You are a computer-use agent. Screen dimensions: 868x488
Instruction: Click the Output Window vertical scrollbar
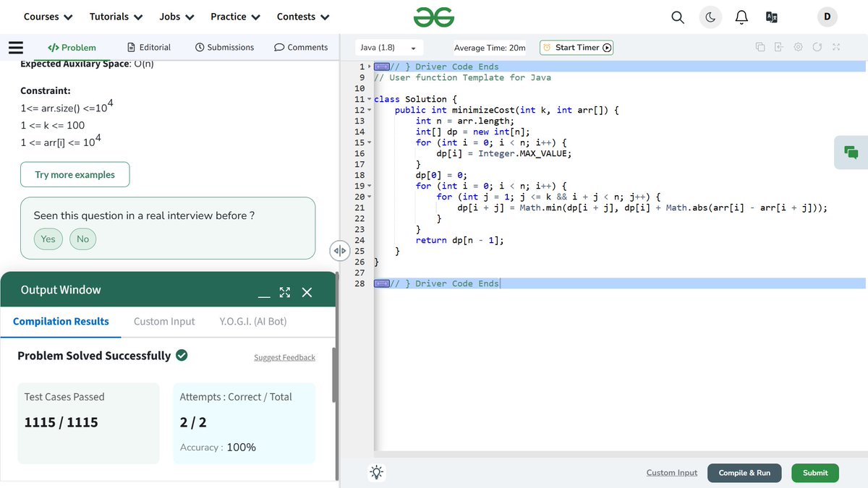pos(334,375)
